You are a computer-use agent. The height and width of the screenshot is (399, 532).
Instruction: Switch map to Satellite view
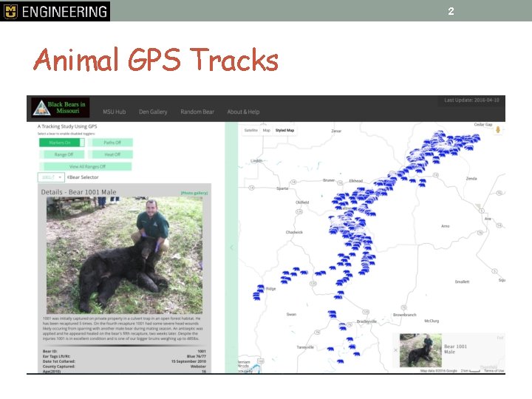251,130
